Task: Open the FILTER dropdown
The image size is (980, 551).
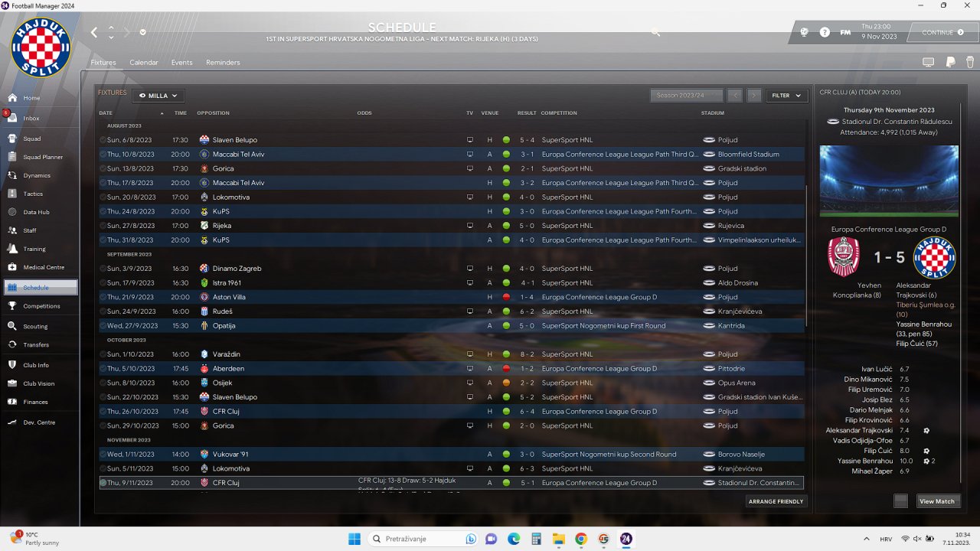Action: click(787, 96)
